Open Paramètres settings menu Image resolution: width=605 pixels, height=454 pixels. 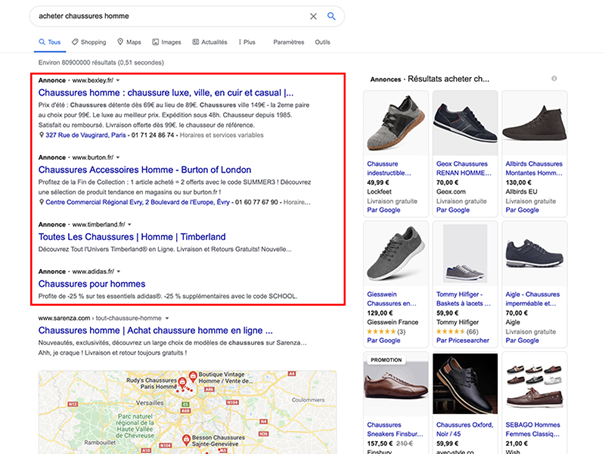click(x=288, y=43)
